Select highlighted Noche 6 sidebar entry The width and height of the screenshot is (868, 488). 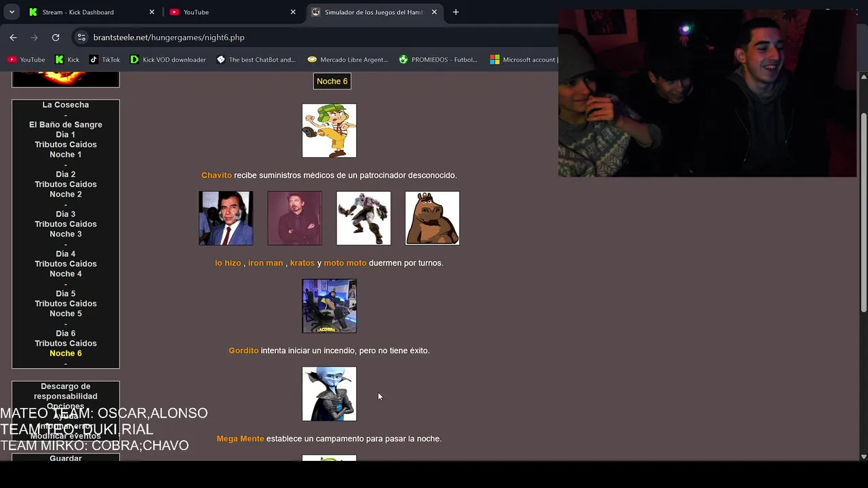point(66,353)
